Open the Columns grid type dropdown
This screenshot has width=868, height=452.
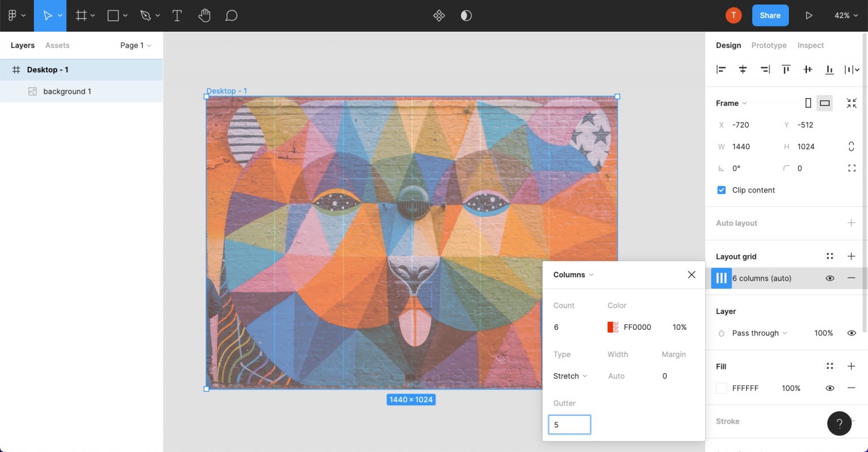pyautogui.click(x=573, y=275)
